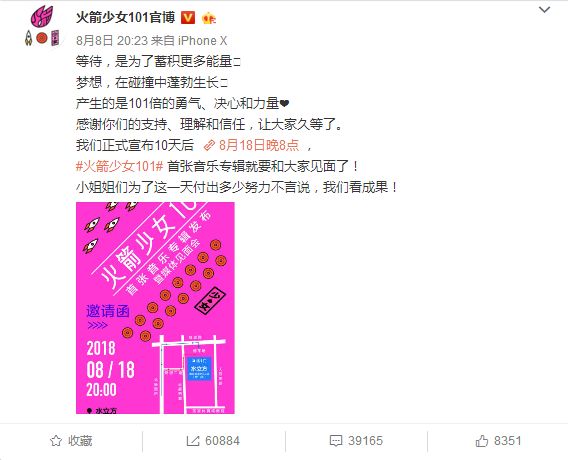Click the purple badge under the avatar
This screenshot has width=568, height=460.
55,38
